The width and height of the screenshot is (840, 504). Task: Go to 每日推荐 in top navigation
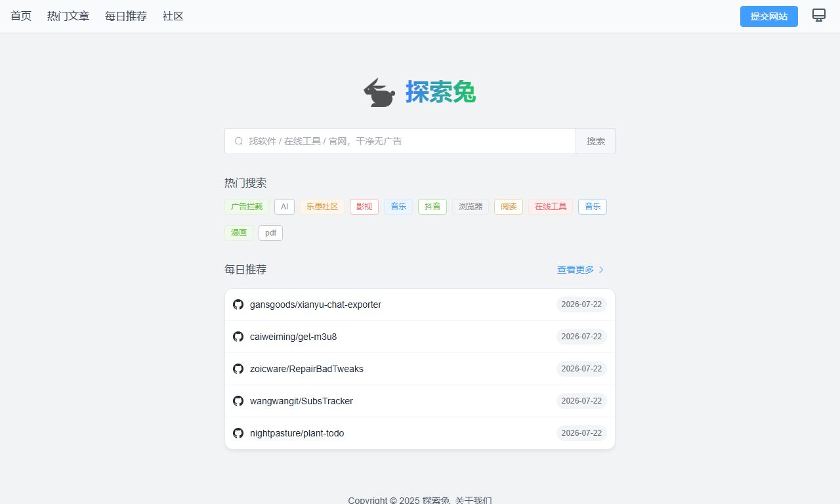click(126, 16)
